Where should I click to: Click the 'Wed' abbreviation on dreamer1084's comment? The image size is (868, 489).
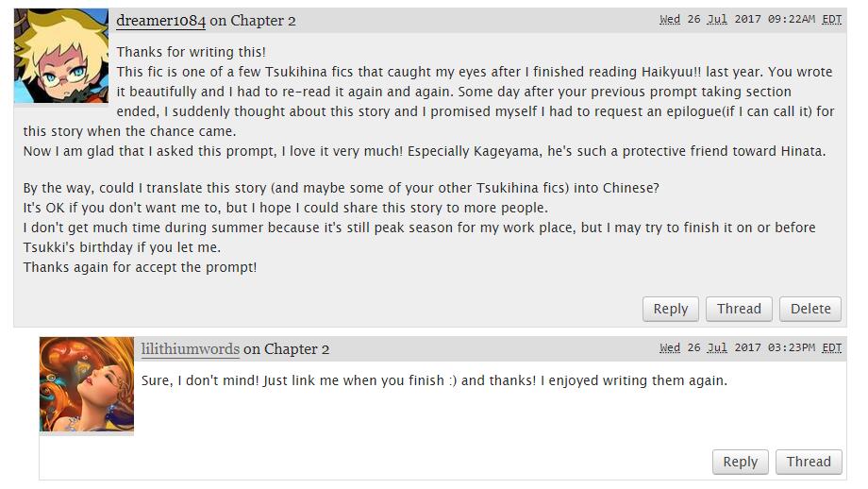click(670, 20)
